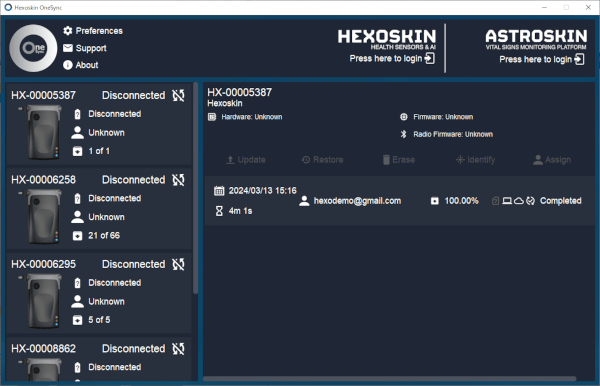Image resolution: width=600 pixels, height=386 pixels.
Task: Click the hourglass duration icon
Action: pyautogui.click(x=219, y=211)
